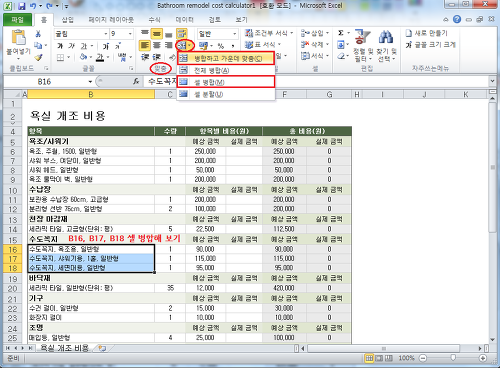Toggle Underline formatting
500x368 pixels.
pyautogui.click(x=84, y=46)
